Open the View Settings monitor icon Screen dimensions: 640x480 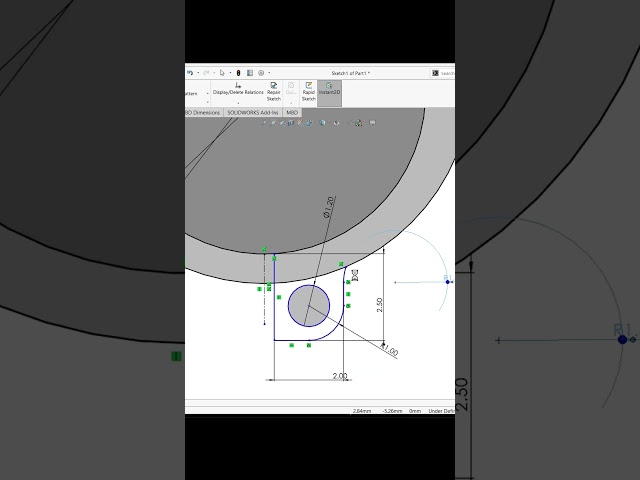tap(372, 123)
